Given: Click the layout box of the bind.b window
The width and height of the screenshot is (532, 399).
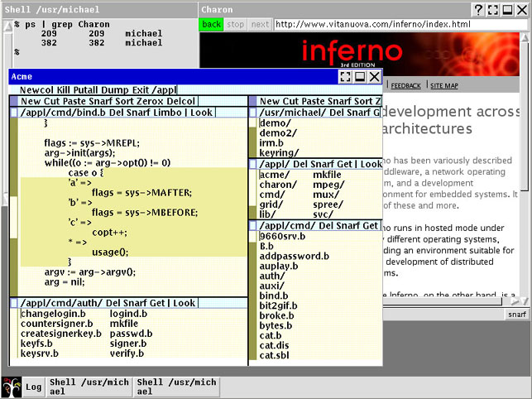Looking at the screenshot, I should coord(14,112).
